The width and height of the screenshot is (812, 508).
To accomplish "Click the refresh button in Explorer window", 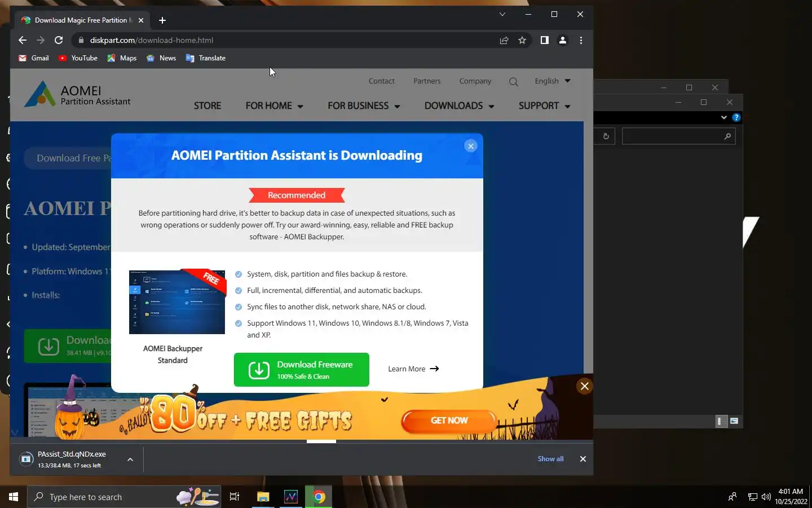I will point(606,136).
